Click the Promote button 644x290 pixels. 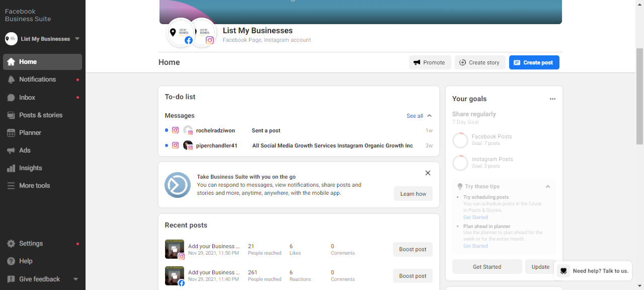coord(430,62)
